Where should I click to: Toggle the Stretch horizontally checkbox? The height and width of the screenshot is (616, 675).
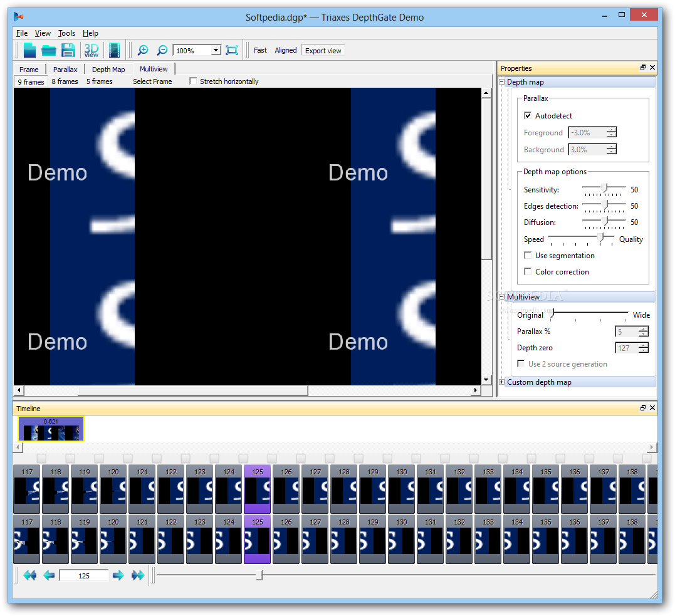point(193,81)
